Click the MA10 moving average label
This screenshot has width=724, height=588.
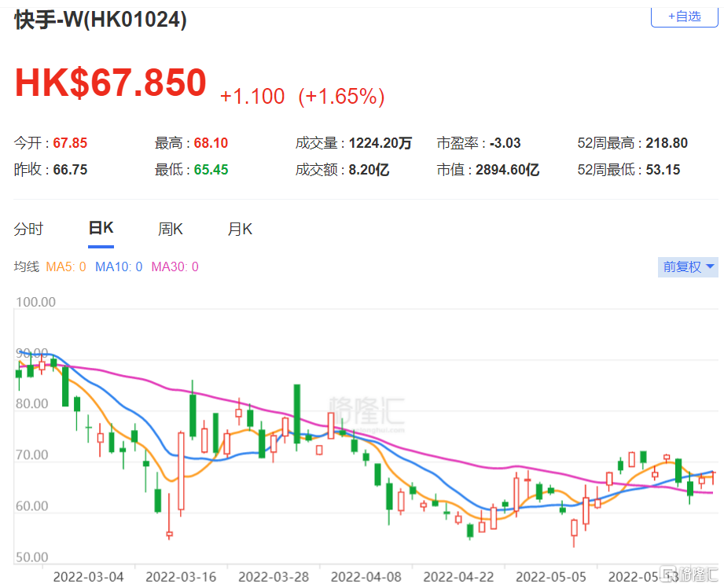coord(119,267)
